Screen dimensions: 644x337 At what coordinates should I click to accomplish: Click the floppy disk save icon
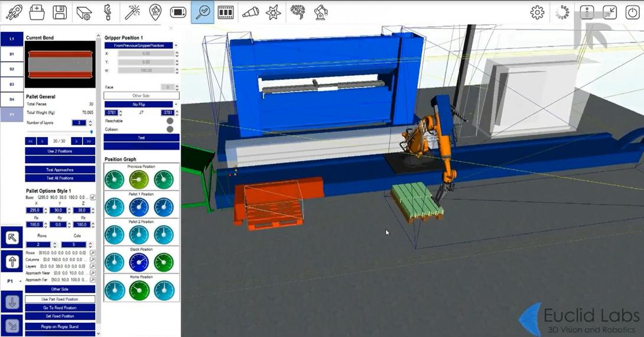pos(59,12)
